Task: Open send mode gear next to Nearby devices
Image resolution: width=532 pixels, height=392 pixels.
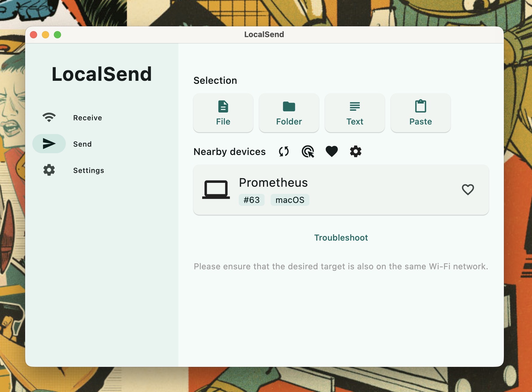Action: pos(356,152)
